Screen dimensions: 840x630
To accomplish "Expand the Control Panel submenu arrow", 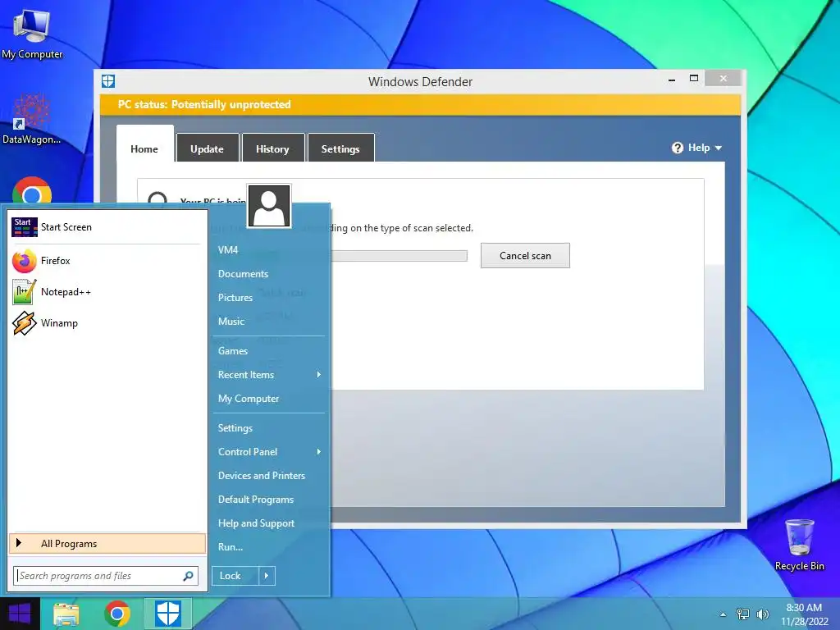I will pyautogui.click(x=319, y=452).
